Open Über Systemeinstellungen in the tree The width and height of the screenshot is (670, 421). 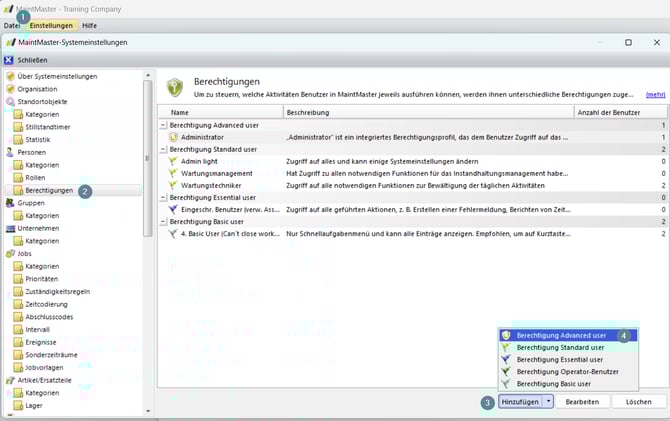pos(57,77)
